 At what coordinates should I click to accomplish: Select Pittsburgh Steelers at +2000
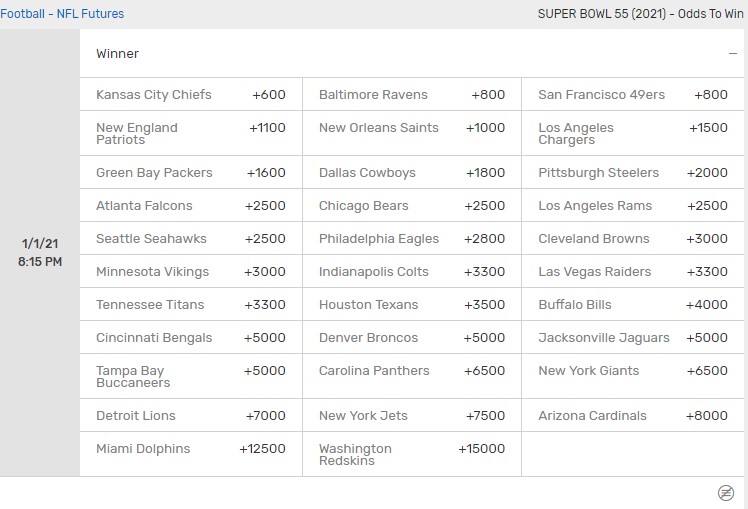(632, 173)
